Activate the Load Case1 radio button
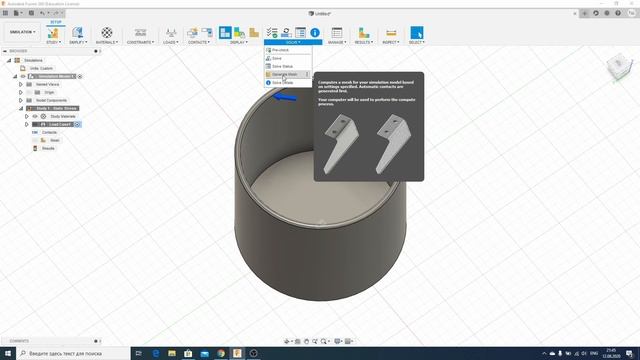Image resolution: width=640 pixels, height=360 pixels. pos(77,124)
